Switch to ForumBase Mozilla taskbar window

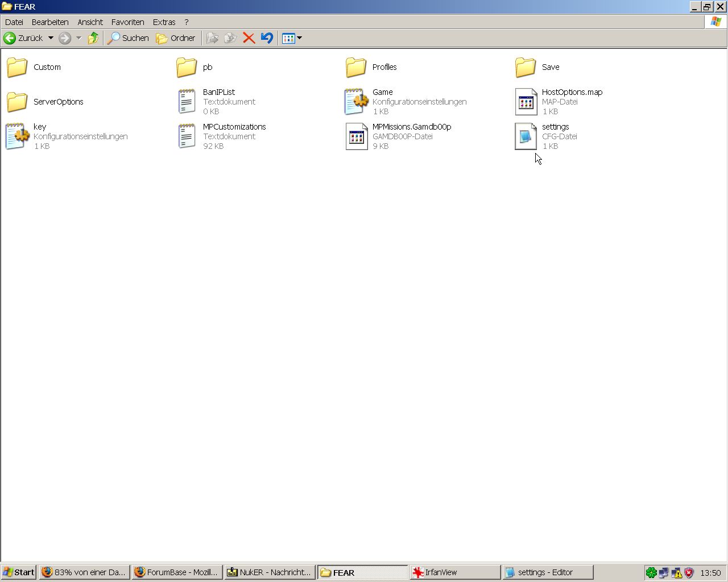[177, 572]
